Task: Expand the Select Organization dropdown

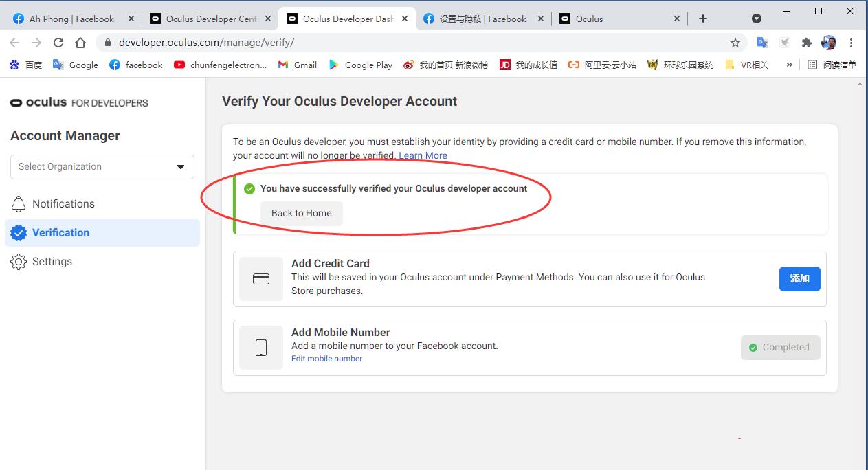Action: (102, 166)
